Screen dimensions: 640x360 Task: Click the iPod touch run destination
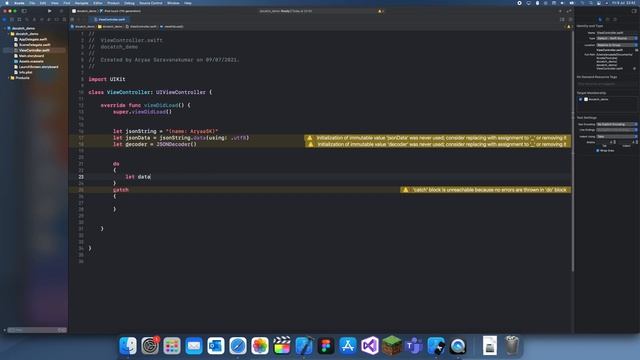coord(120,11)
